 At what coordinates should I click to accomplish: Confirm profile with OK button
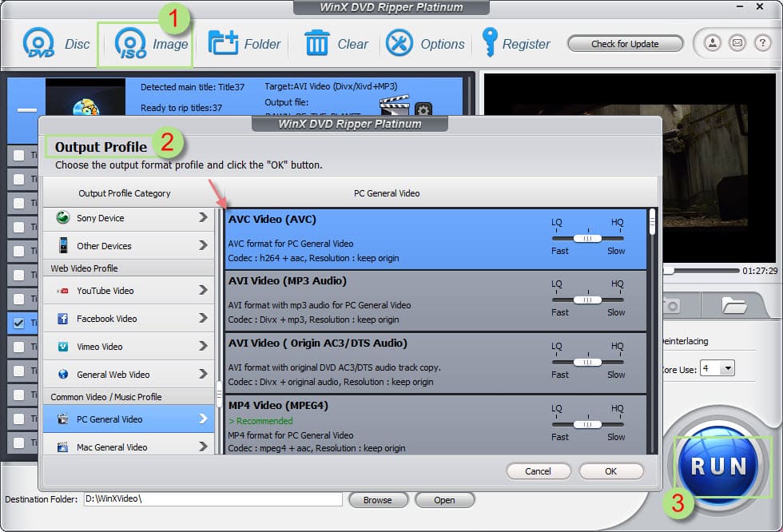click(x=610, y=471)
